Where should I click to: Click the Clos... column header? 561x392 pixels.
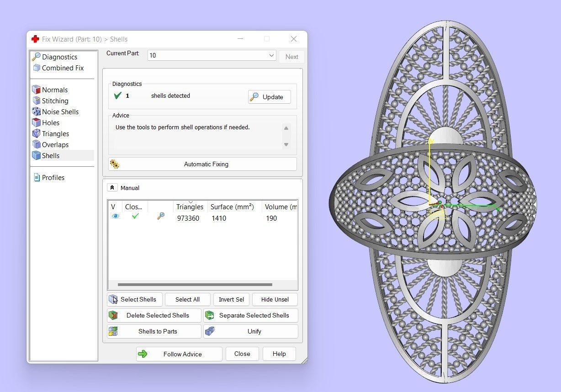click(134, 207)
